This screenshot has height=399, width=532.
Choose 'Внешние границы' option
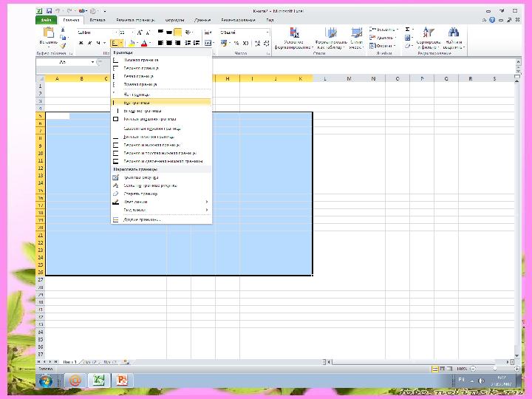pos(161,111)
